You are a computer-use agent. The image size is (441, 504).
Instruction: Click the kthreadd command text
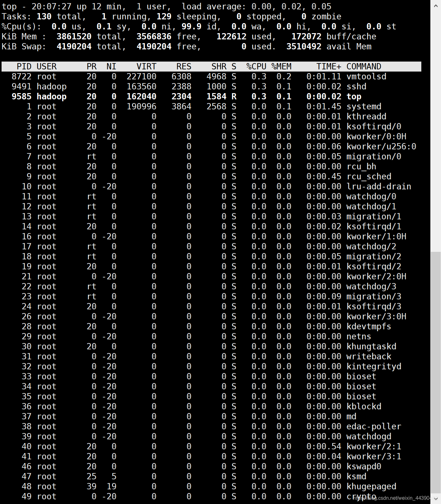(366, 117)
